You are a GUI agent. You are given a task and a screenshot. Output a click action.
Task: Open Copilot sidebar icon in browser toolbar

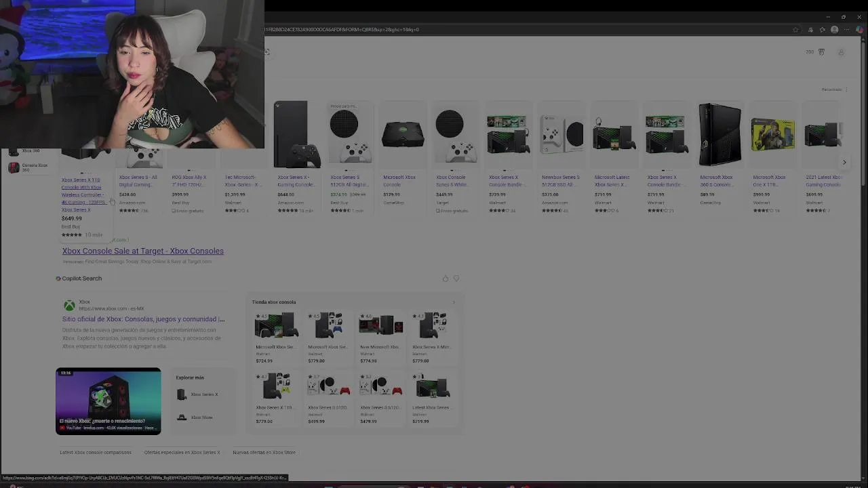pyautogui.click(x=859, y=30)
